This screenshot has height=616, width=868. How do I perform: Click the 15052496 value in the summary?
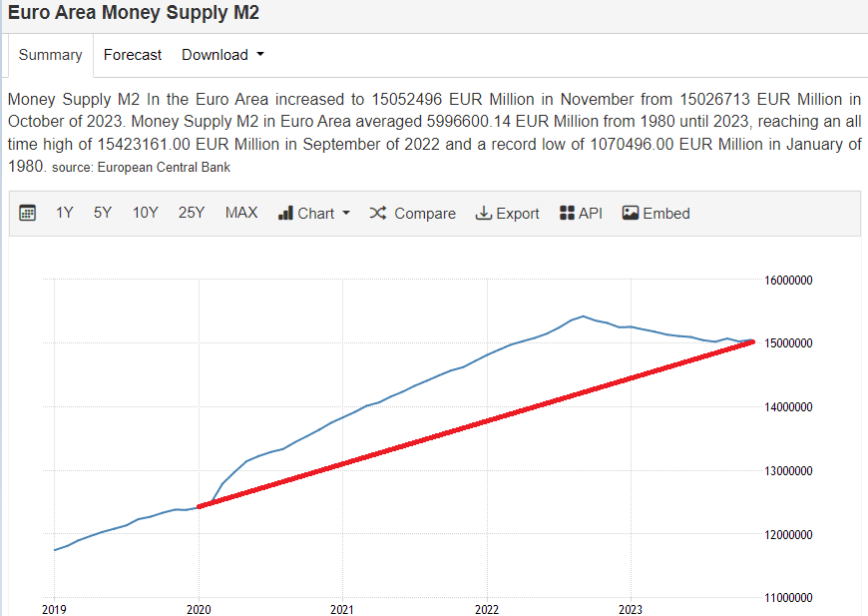click(406, 99)
